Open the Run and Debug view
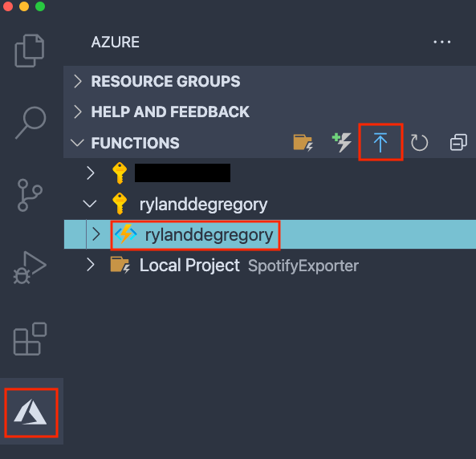This screenshot has height=459, width=476. coord(30,267)
